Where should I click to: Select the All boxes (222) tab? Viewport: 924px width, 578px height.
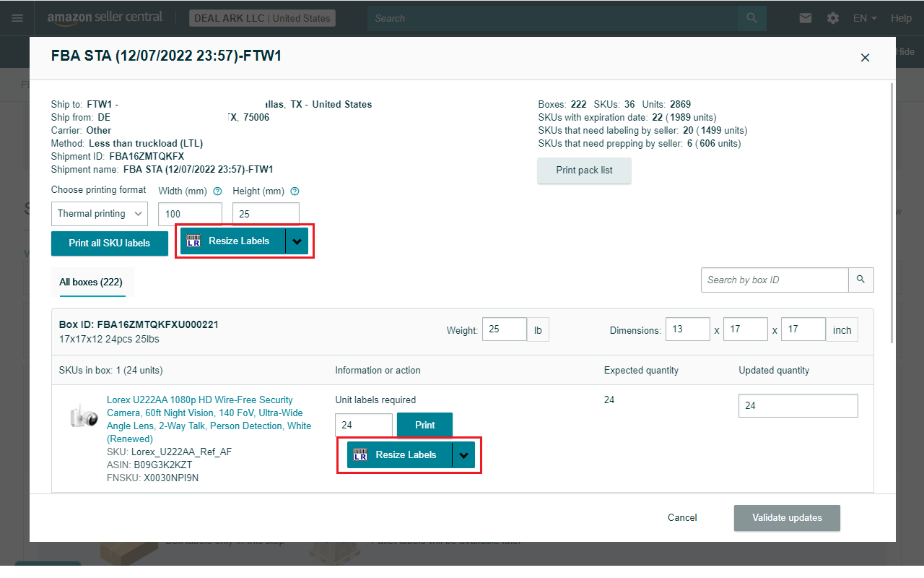(x=92, y=282)
